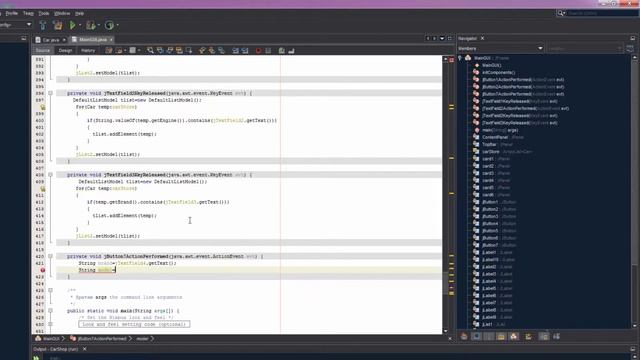Screen dimensions: 640x360
Task: Click the Shift Line Left icon
Action: (x=236, y=50)
